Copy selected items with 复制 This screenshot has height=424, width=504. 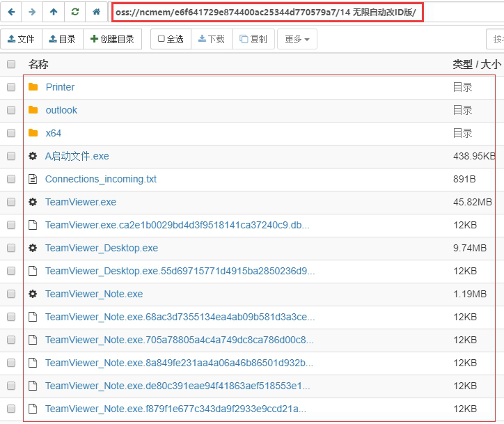click(x=253, y=39)
